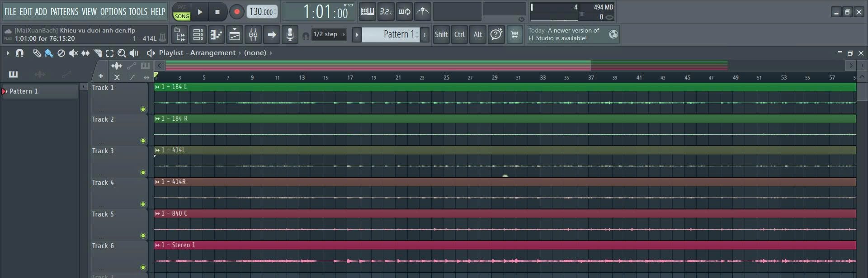Add a new pattern with plus button
The image size is (868, 278).
(425, 34)
